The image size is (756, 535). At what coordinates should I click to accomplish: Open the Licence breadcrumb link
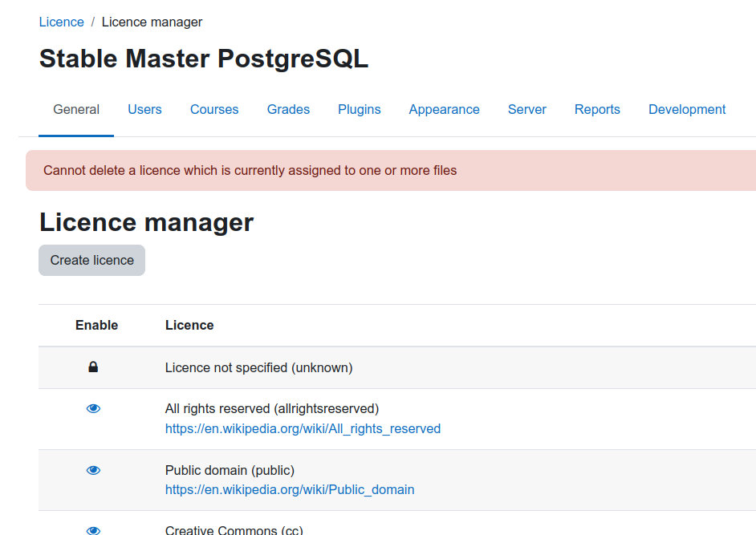(x=61, y=22)
